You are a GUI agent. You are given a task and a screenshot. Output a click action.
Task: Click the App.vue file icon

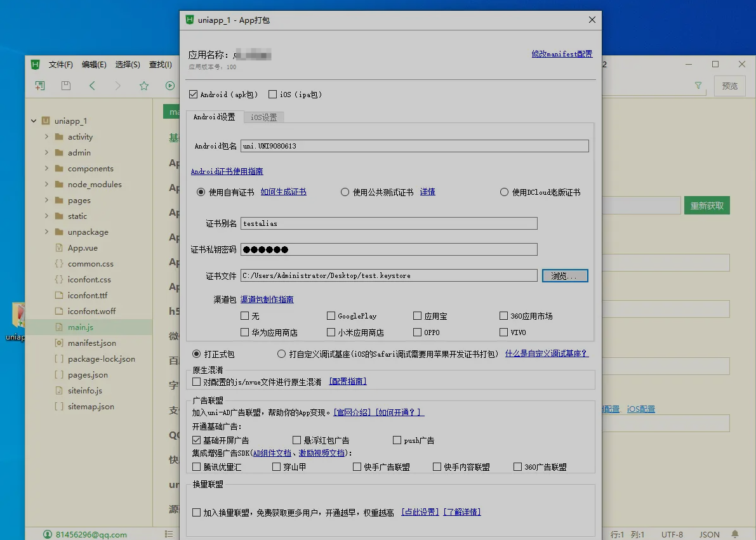tap(59, 248)
